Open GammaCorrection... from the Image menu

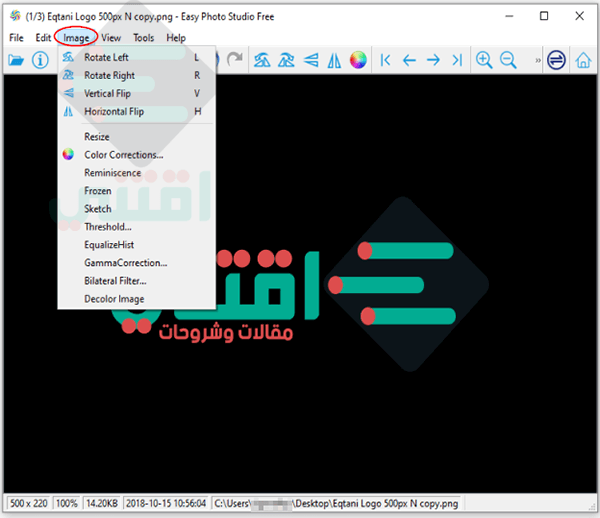(x=136, y=262)
